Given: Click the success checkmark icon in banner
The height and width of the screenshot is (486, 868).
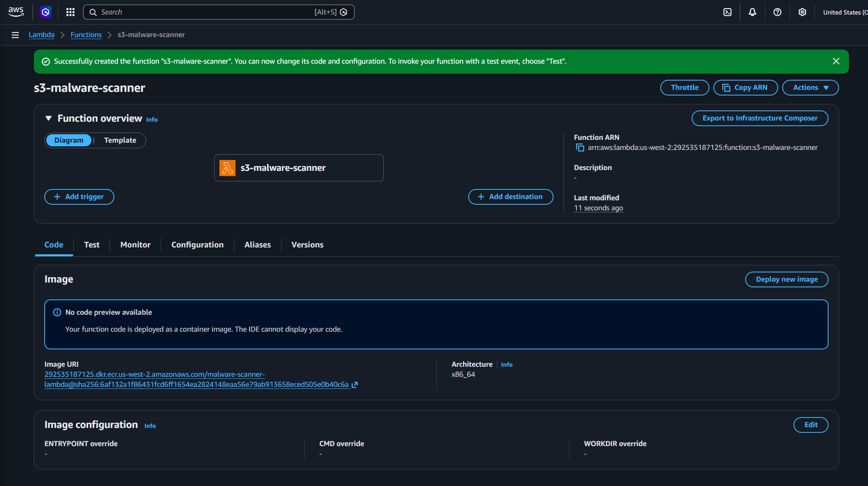Looking at the screenshot, I should 46,61.
